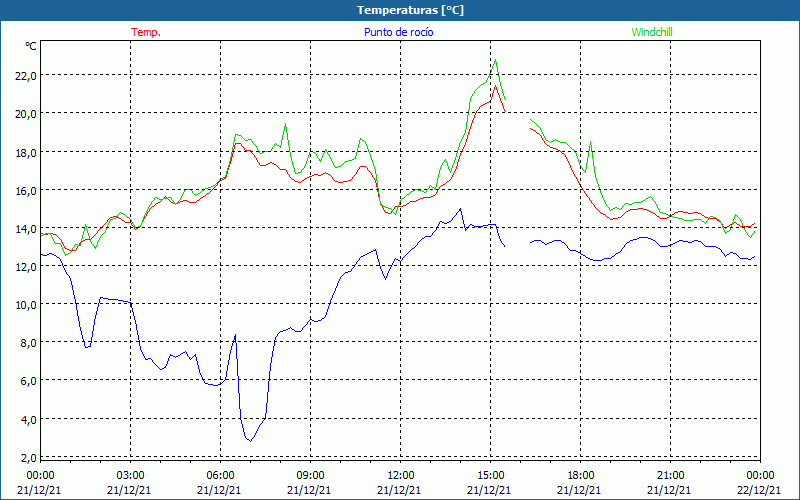Click the '°C' unit label above y-axis

click(31, 46)
